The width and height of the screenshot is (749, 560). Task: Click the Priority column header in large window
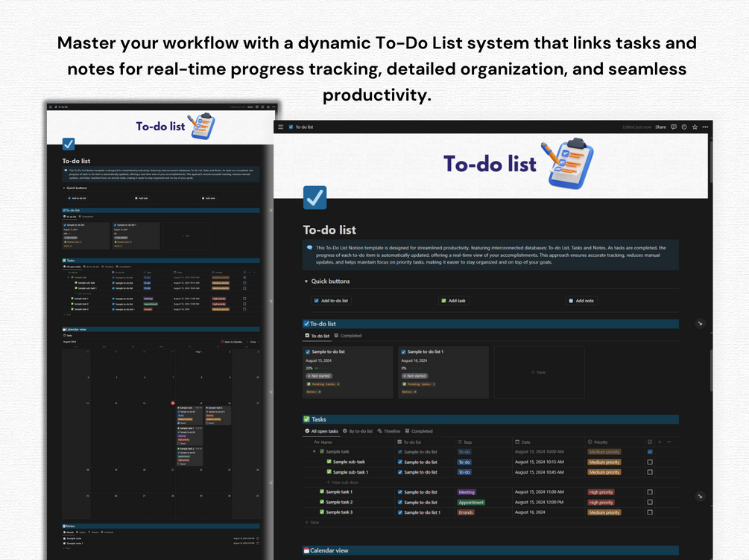[598, 442]
